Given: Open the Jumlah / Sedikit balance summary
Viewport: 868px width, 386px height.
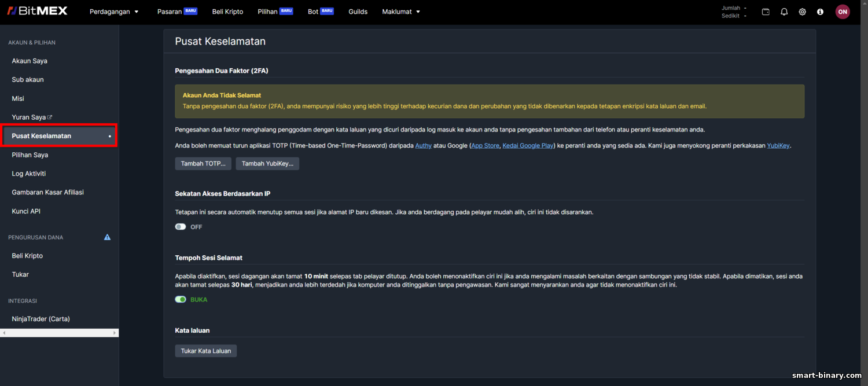Looking at the screenshot, I should point(734,12).
